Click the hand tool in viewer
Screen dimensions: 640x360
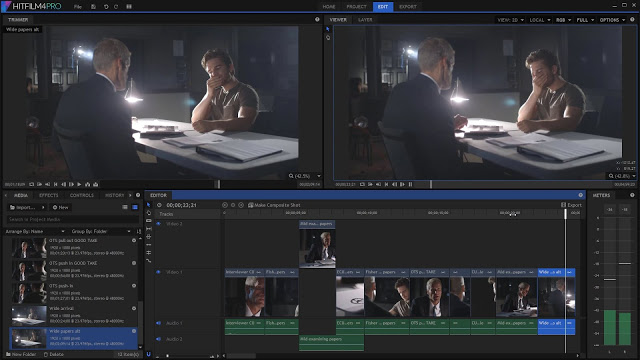(x=328, y=38)
